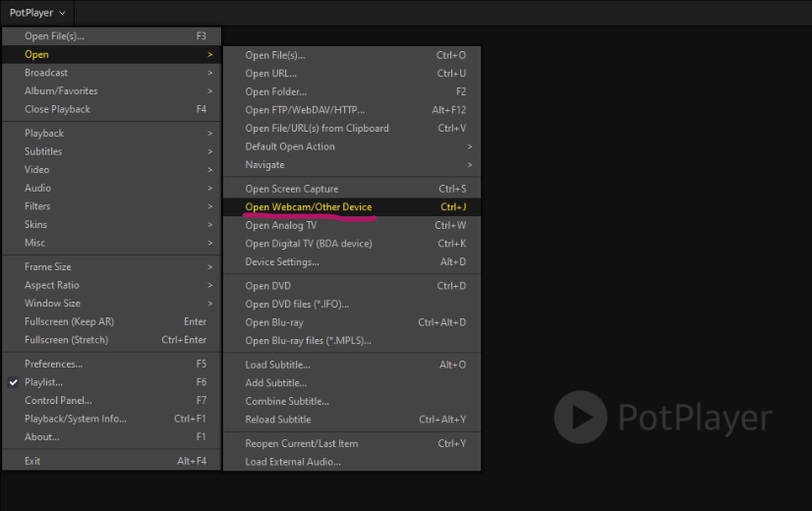Click the PotPlayer logo play icon
This screenshot has width=812, height=511.
(580, 418)
